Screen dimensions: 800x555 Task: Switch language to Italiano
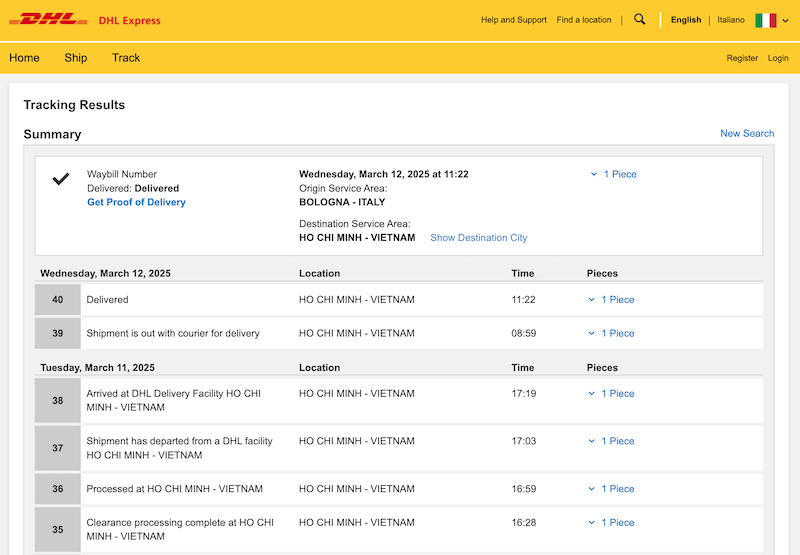(731, 20)
